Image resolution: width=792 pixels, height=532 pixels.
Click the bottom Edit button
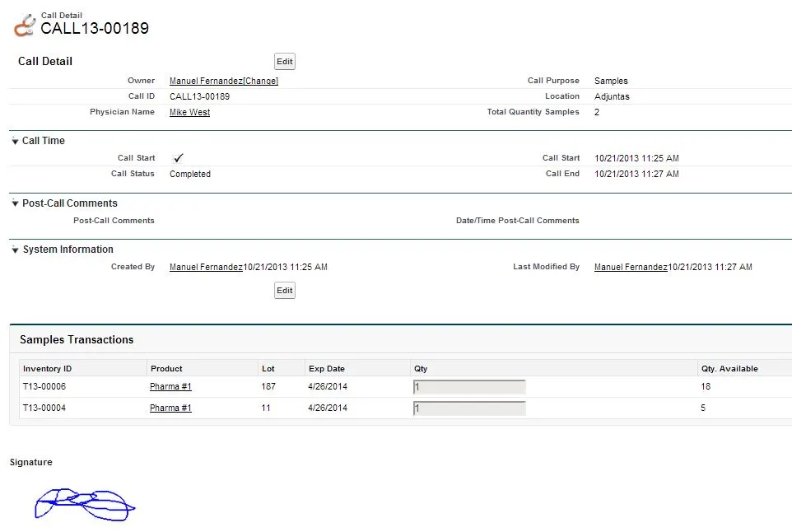[284, 291]
